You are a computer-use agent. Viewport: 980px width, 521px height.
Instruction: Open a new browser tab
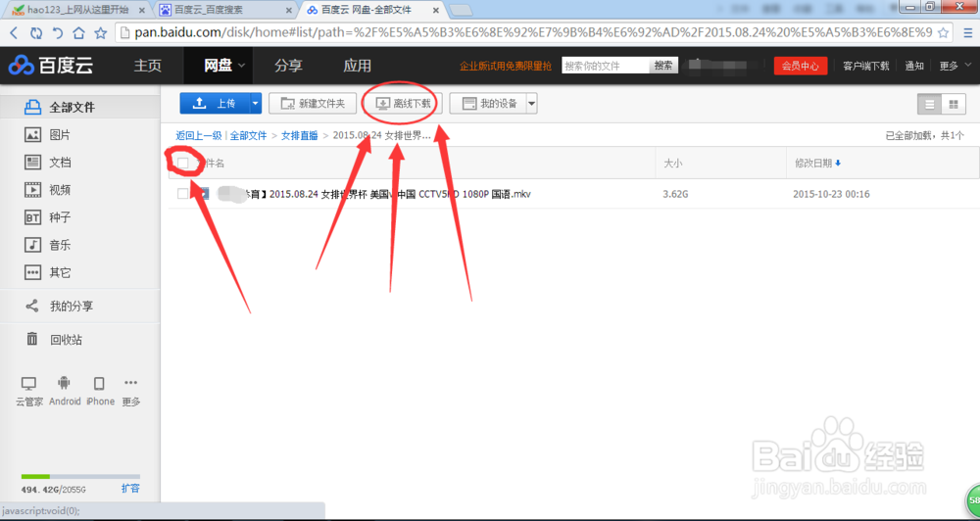pos(461,10)
